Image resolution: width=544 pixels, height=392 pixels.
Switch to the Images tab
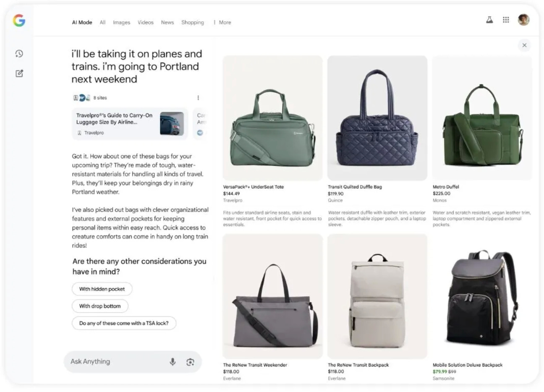click(x=121, y=22)
